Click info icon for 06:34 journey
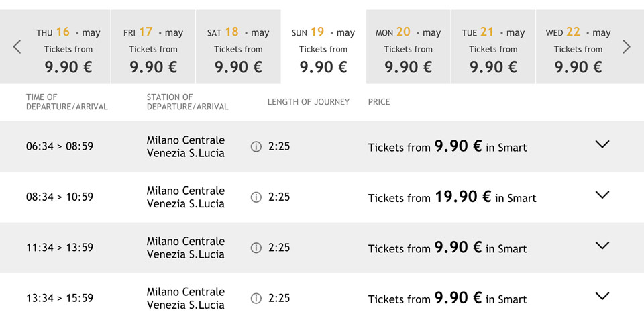Viewport: 644px width, 320px height. pyautogui.click(x=256, y=146)
